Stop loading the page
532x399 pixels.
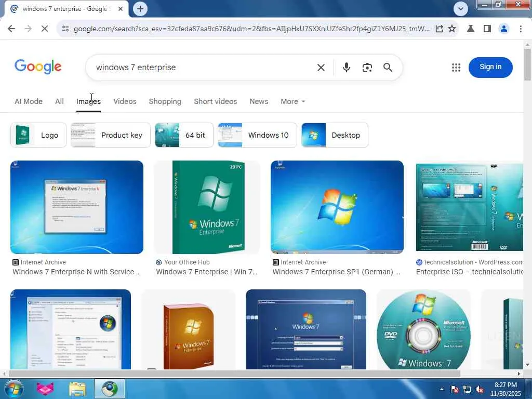(45, 29)
